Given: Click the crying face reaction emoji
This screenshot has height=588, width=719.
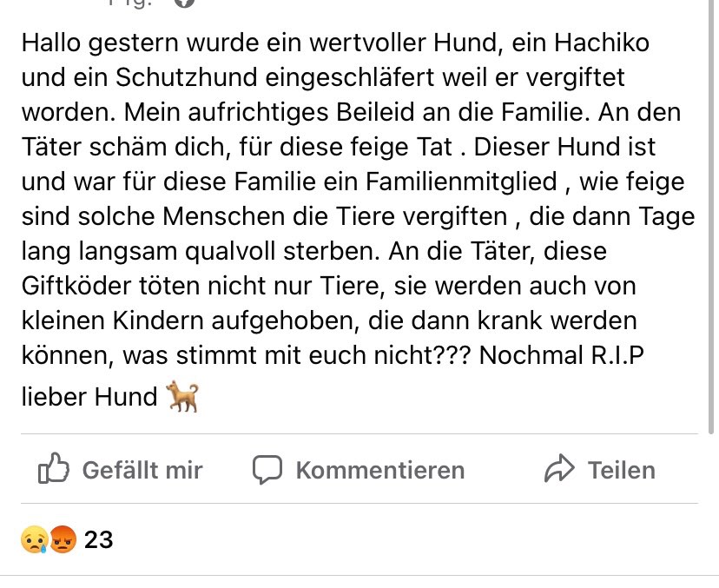Looking at the screenshot, I should pos(32,540).
